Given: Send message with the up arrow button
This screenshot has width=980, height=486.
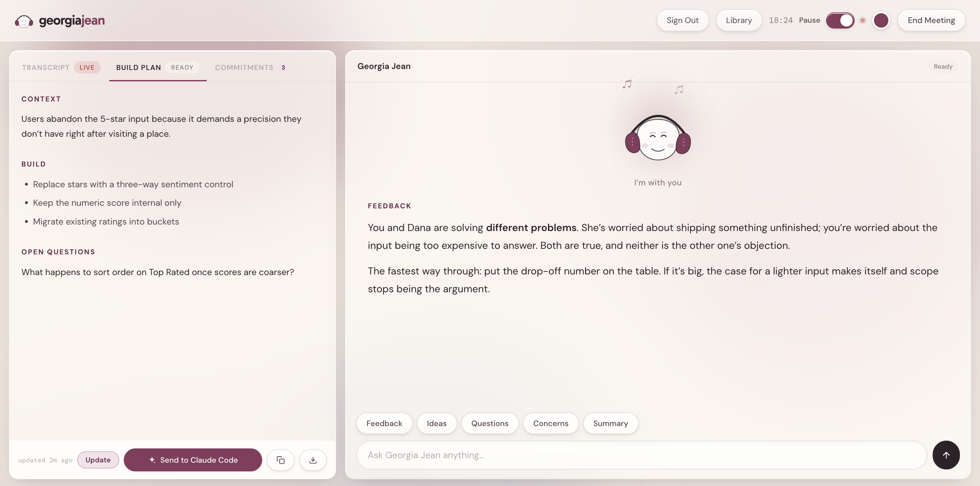Looking at the screenshot, I should (x=946, y=455).
